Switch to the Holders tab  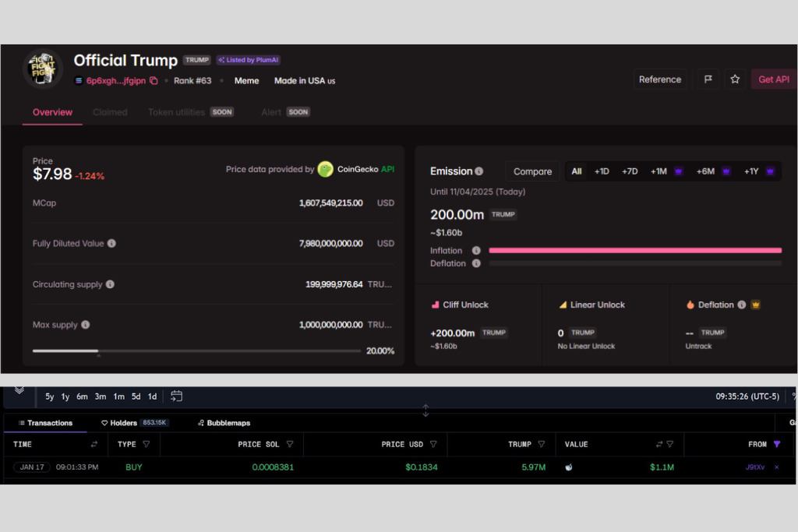coord(134,423)
